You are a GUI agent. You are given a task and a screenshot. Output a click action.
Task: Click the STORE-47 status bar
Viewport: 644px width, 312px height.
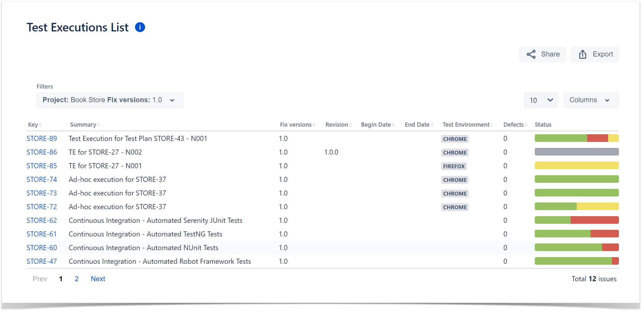click(x=577, y=261)
